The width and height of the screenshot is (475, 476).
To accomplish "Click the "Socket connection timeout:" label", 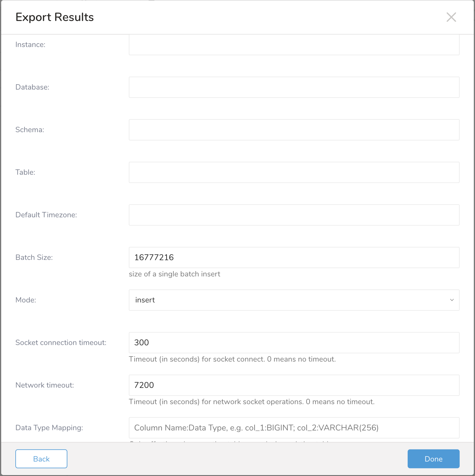I will pos(61,343).
